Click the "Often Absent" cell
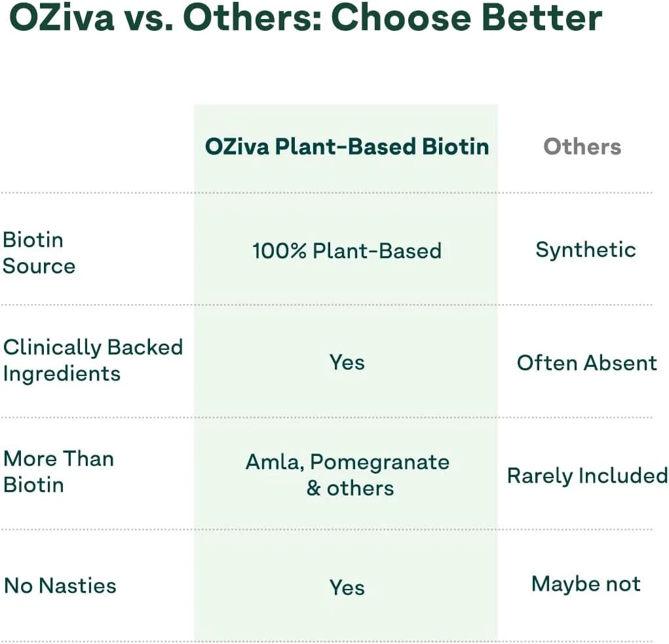The image size is (669, 644). [586, 363]
